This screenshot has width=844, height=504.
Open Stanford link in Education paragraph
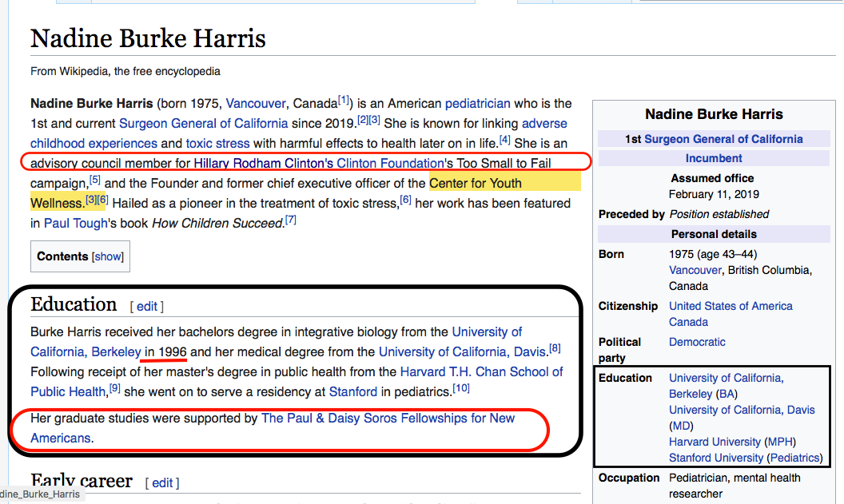pyautogui.click(x=353, y=391)
